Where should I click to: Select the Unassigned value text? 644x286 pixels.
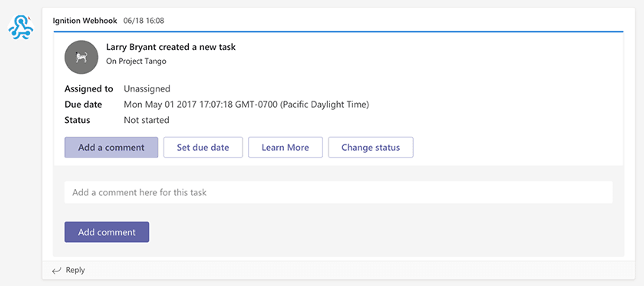point(147,88)
